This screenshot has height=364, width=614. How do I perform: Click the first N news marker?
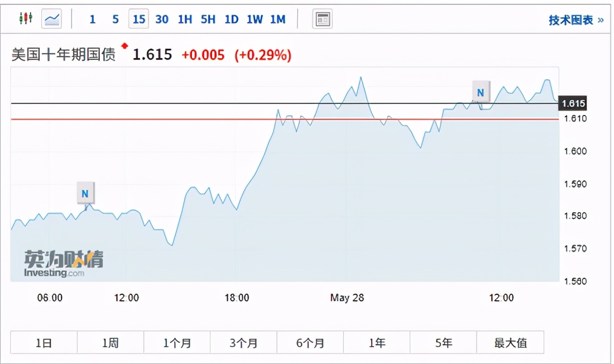[85, 194]
